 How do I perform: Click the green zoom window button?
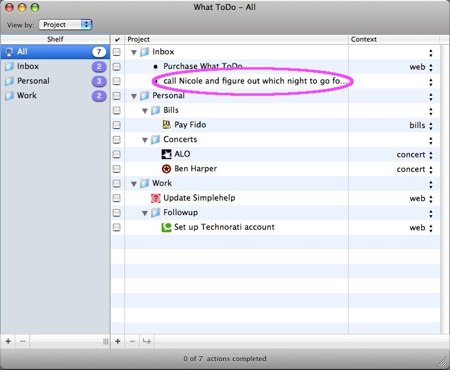(x=35, y=7)
